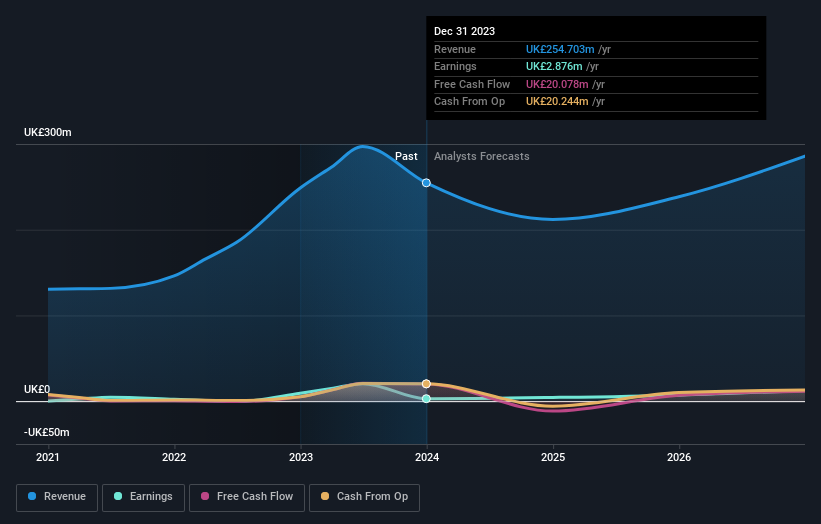Click the 2022 x-axis label
Viewport: 821px width, 524px height.
174,457
